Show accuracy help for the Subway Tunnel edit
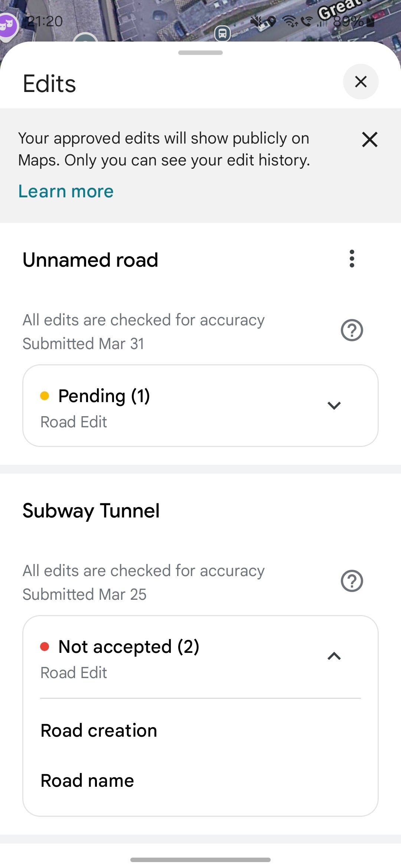The image size is (401, 868). coord(352,581)
